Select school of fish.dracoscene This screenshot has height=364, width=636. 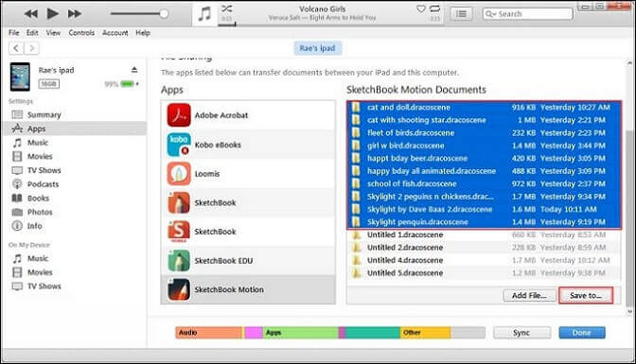484,183
